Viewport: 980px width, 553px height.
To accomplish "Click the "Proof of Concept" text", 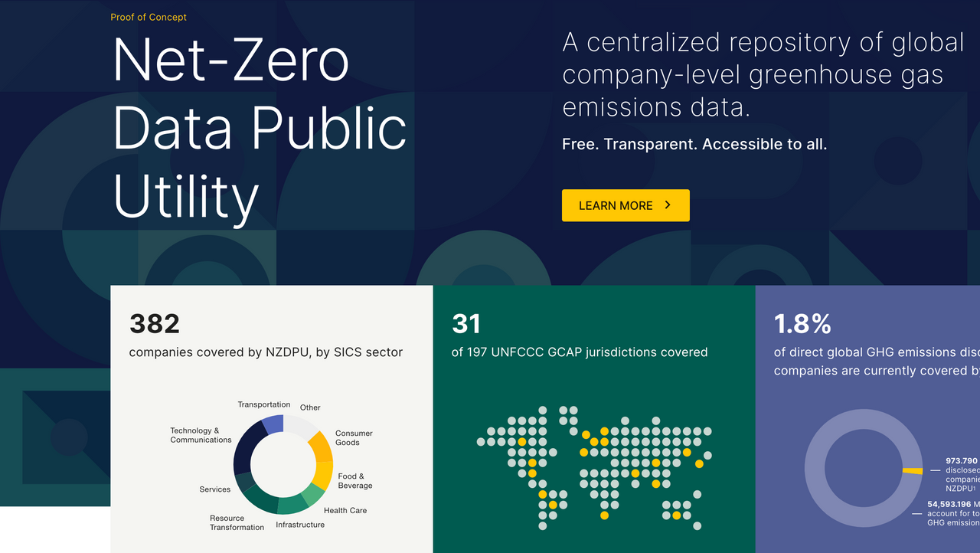I will 149,17.
